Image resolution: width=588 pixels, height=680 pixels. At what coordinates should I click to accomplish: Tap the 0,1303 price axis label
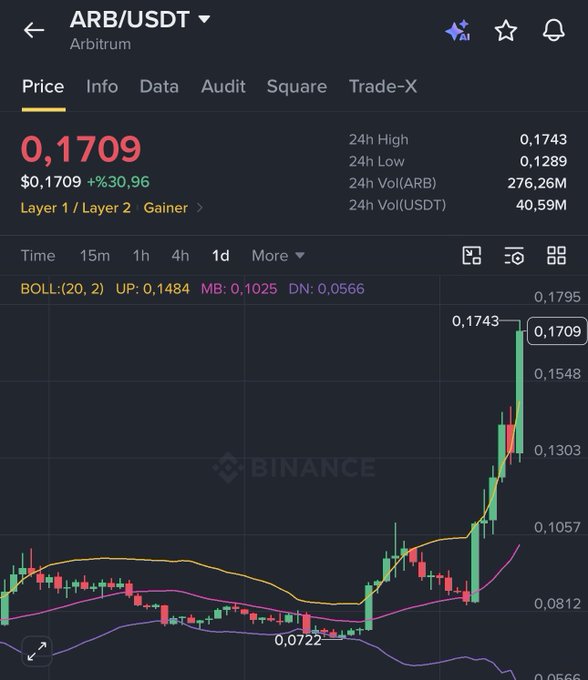coord(557,451)
